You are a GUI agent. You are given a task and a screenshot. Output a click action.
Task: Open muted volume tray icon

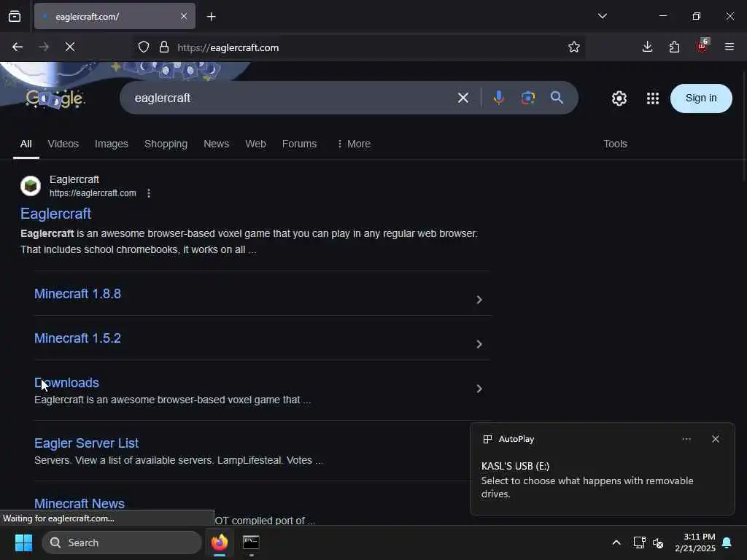click(658, 542)
